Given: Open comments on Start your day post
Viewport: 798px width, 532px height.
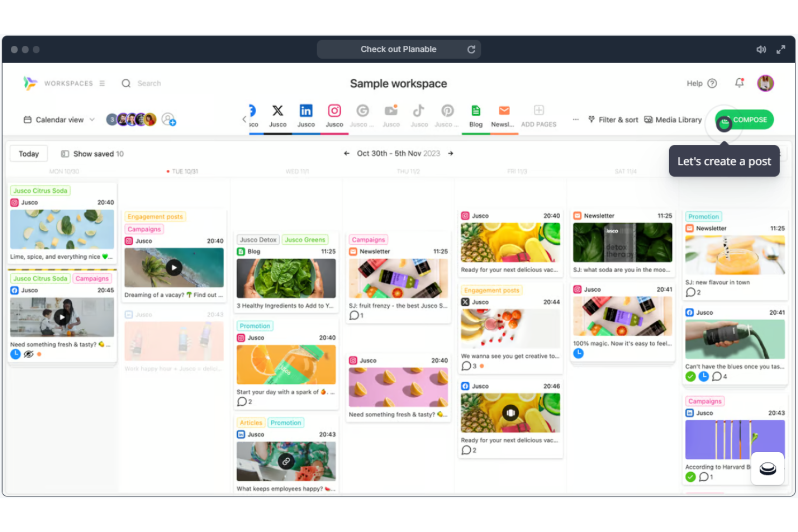Looking at the screenshot, I should pos(244,402).
